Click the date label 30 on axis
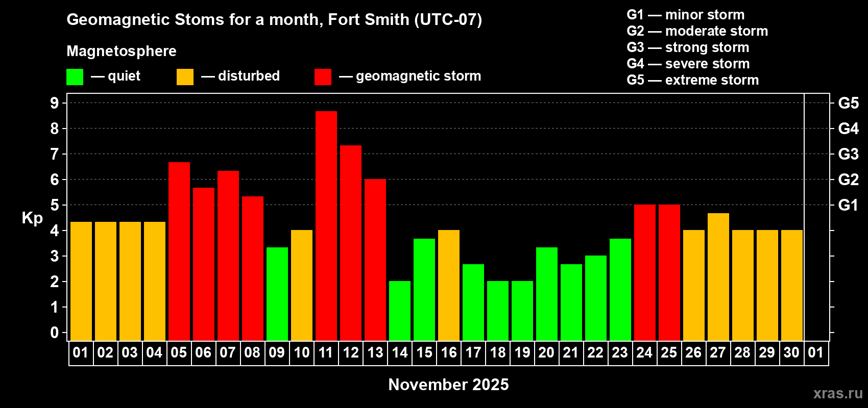868x408 pixels. [791, 353]
